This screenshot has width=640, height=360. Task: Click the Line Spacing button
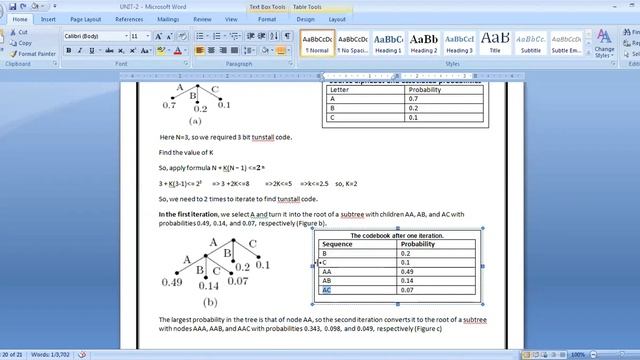pyautogui.click(x=249, y=51)
